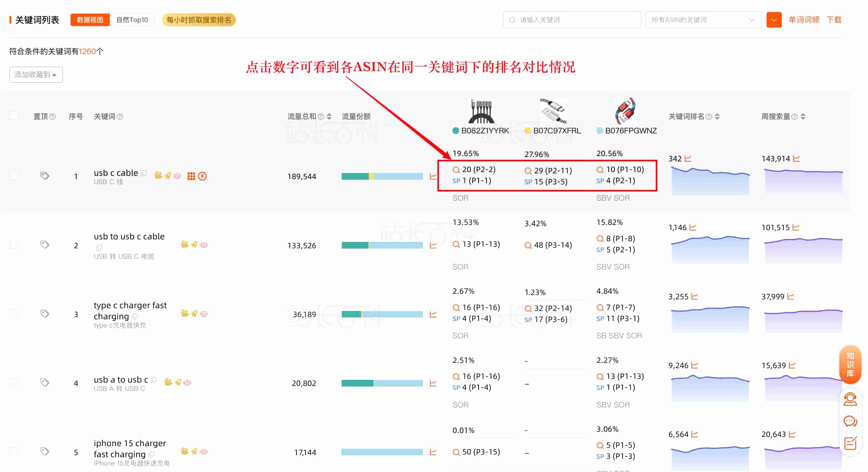
Task: Open traffic share trend chart for usb to usb c cable
Action: [x=433, y=246]
